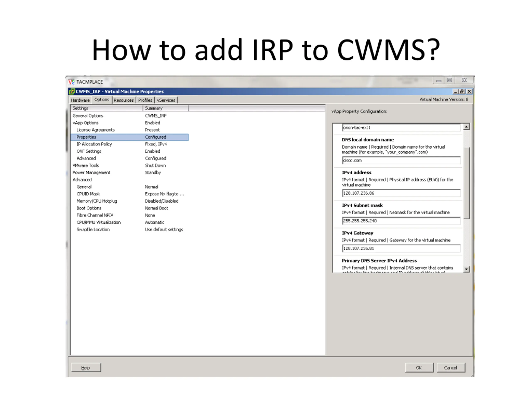Click the TACMPLACE vSphere client icon
Viewport: 532px width, 399px height.
pyautogui.click(x=71, y=82)
